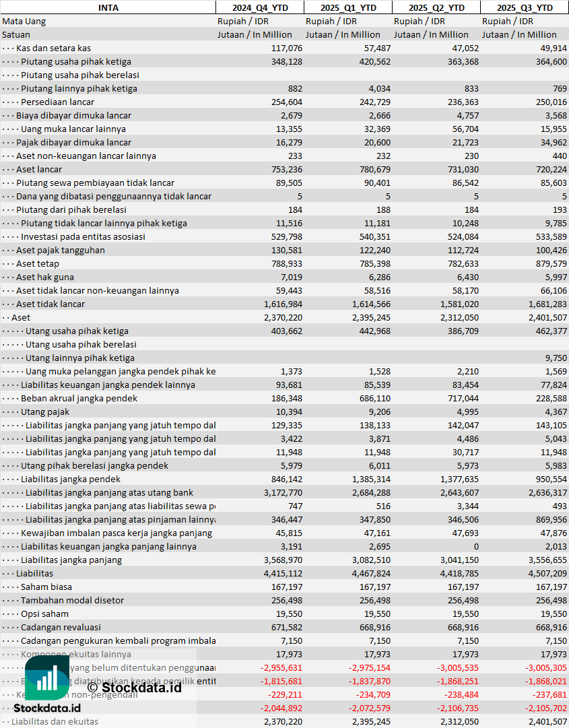The width and height of the screenshot is (569, 728).
Task: Click Cadangan revaluasi value 671,582
Action: (x=287, y=627)
